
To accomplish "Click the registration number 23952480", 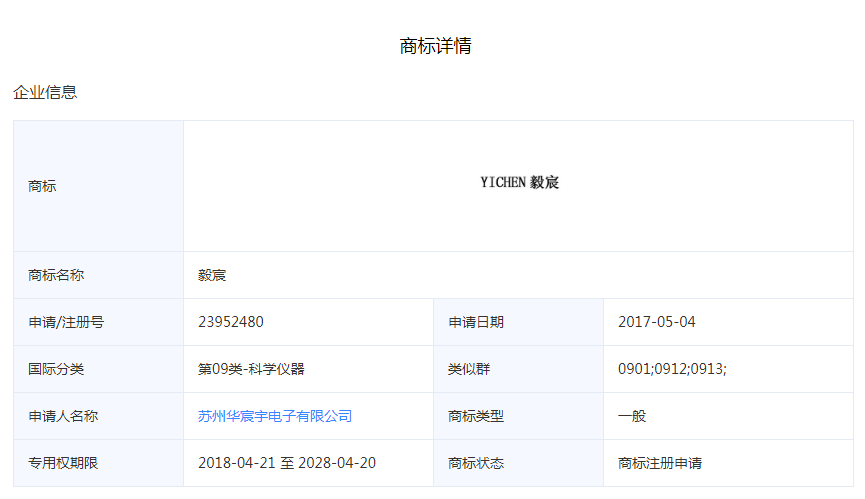I will pos(231,322).
